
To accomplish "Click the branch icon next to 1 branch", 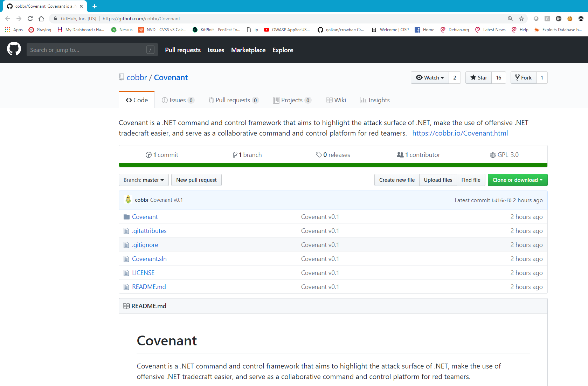I will pos(235,154).
